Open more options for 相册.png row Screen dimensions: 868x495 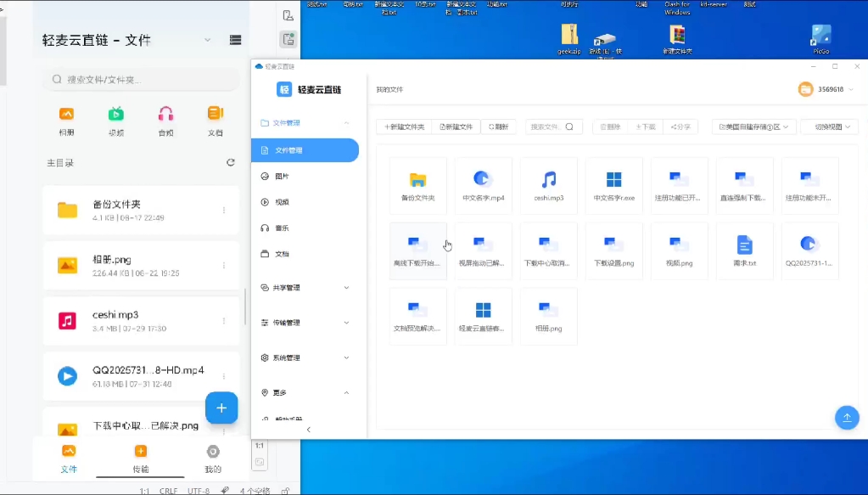coord(224,266)
